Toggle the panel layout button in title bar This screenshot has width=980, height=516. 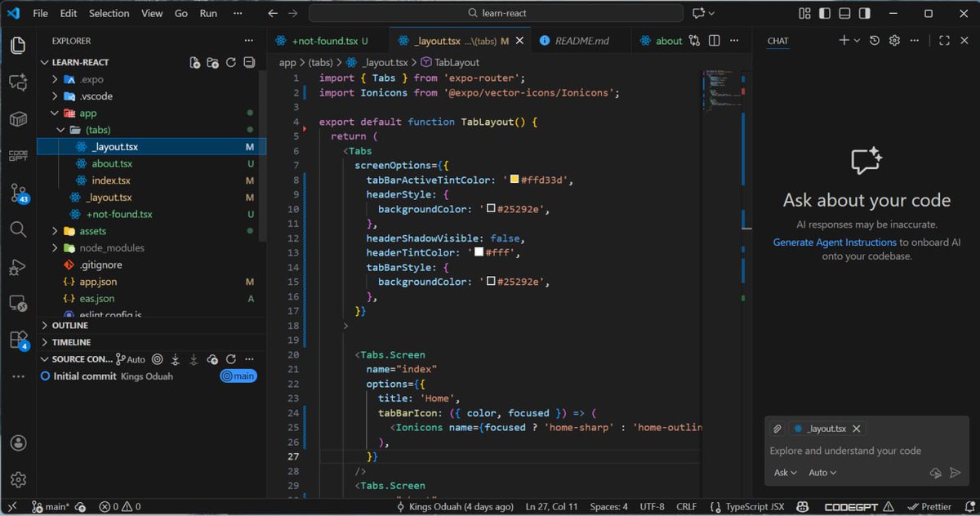(844, 13)
